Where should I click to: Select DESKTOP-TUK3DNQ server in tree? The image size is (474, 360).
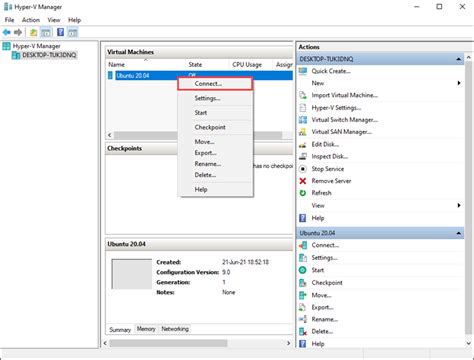49,55
